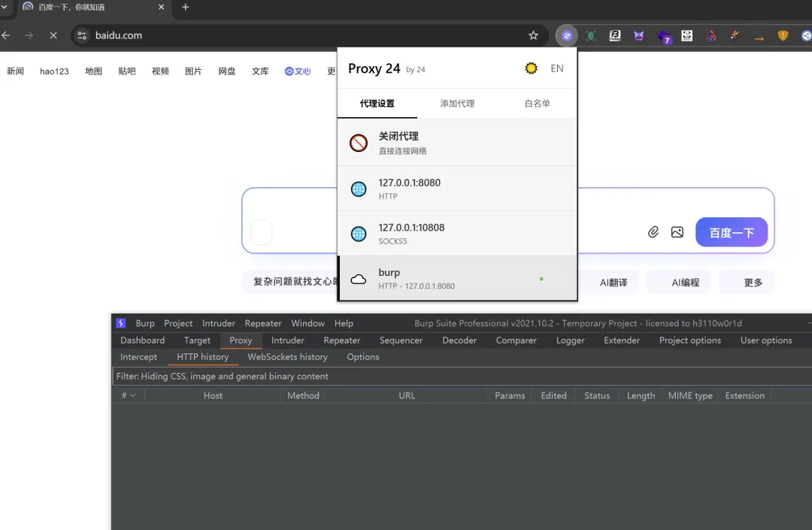Open the 网盘 link
The width and height of the screenshot is (812, 530).
point(227,71)
